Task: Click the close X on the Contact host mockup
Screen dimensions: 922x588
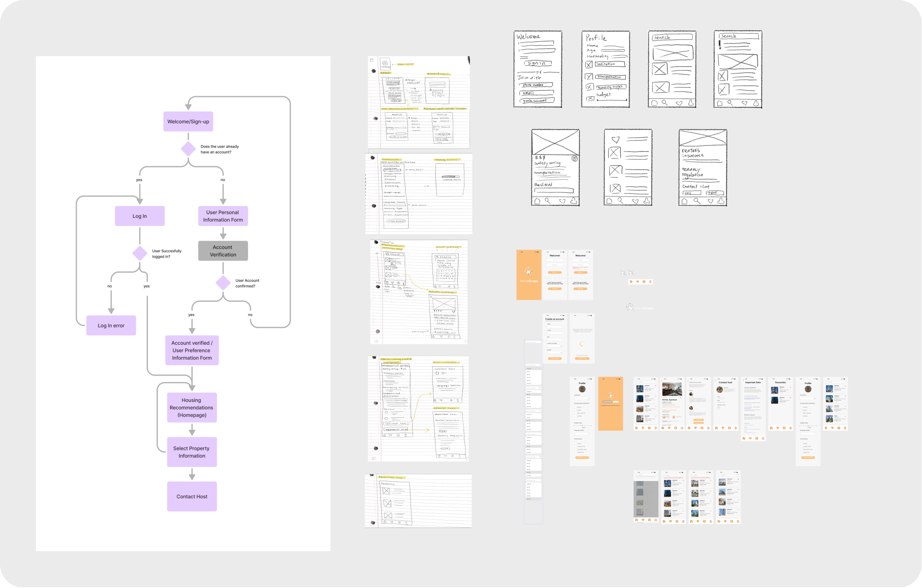Action: coord(715,380)
